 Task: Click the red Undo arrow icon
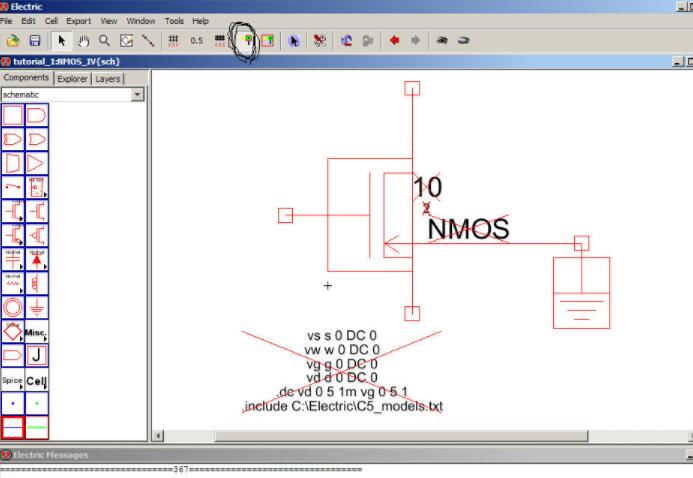(x=394, y=41)
